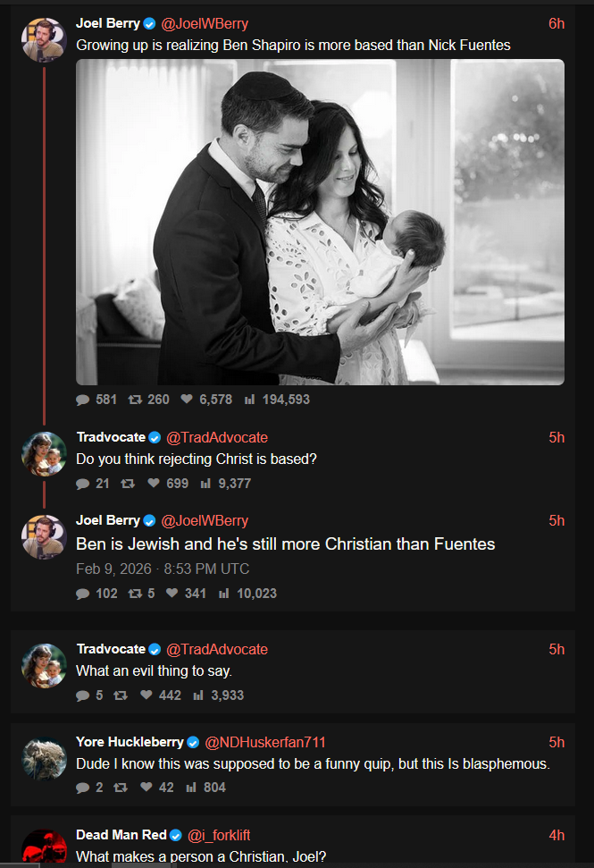Click retweet icon showing 260 retweets
Viewport: 594px width, 868px height.
pos(135,400)
